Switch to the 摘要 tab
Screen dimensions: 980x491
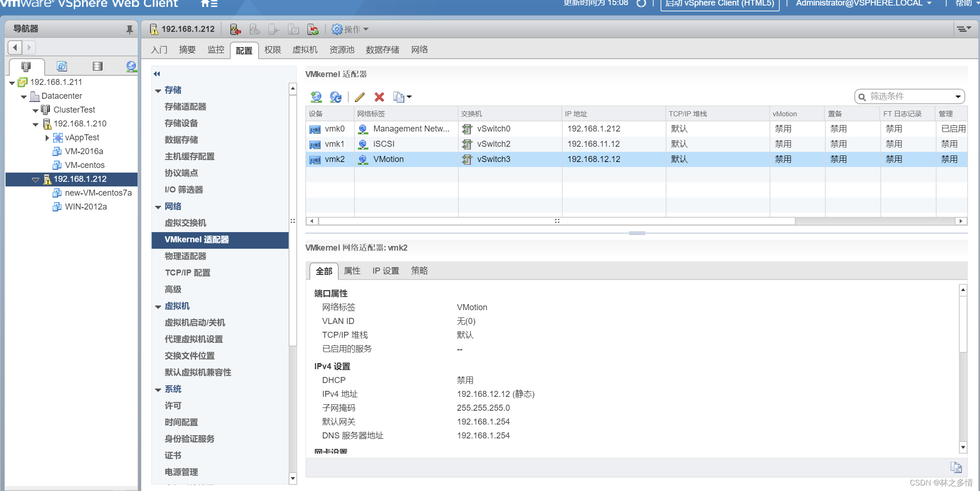tap(187, 50)
